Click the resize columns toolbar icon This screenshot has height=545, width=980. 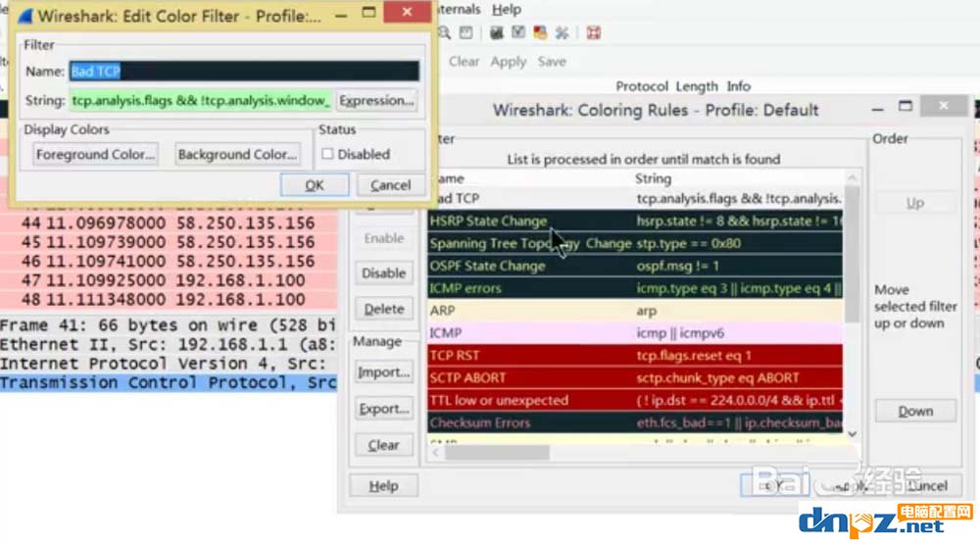tap(466, 32)
